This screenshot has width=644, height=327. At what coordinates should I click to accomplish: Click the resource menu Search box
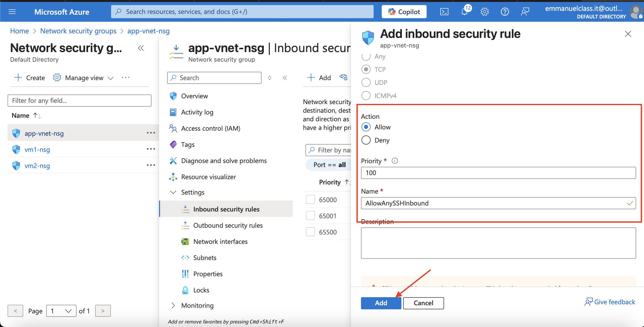[214, 78]
